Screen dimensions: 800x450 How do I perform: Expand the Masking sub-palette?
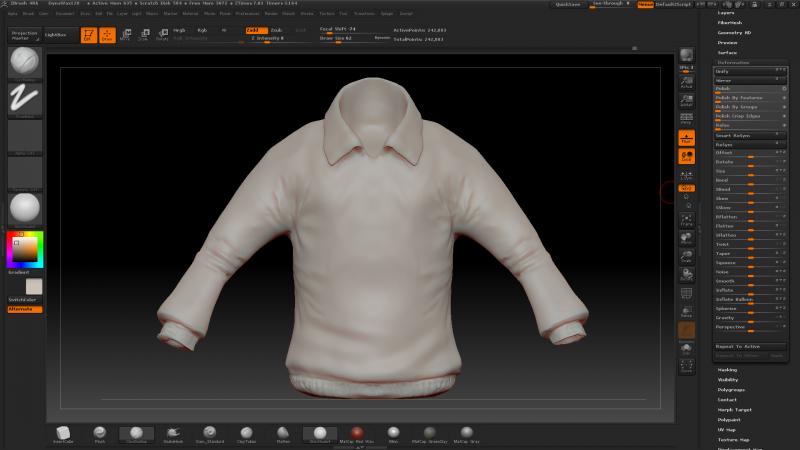point(727,370)
